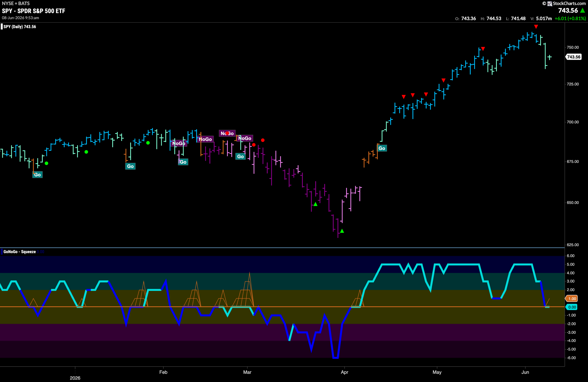Click the orange 1.00 oscillator value tag
This screenshot has width=588, height=382.
[x=572, y=299]
